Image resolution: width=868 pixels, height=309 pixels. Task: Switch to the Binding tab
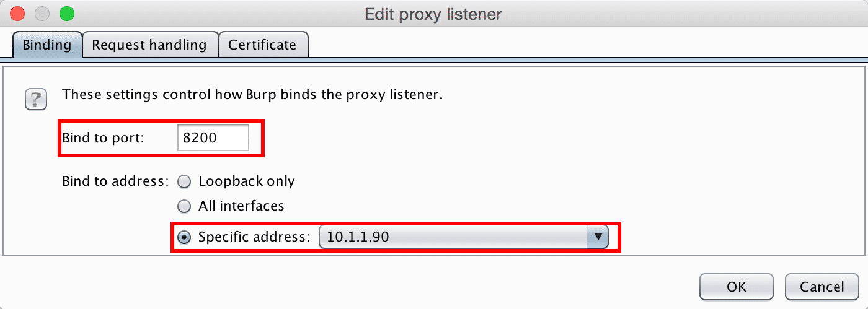(x=47, y=45)
